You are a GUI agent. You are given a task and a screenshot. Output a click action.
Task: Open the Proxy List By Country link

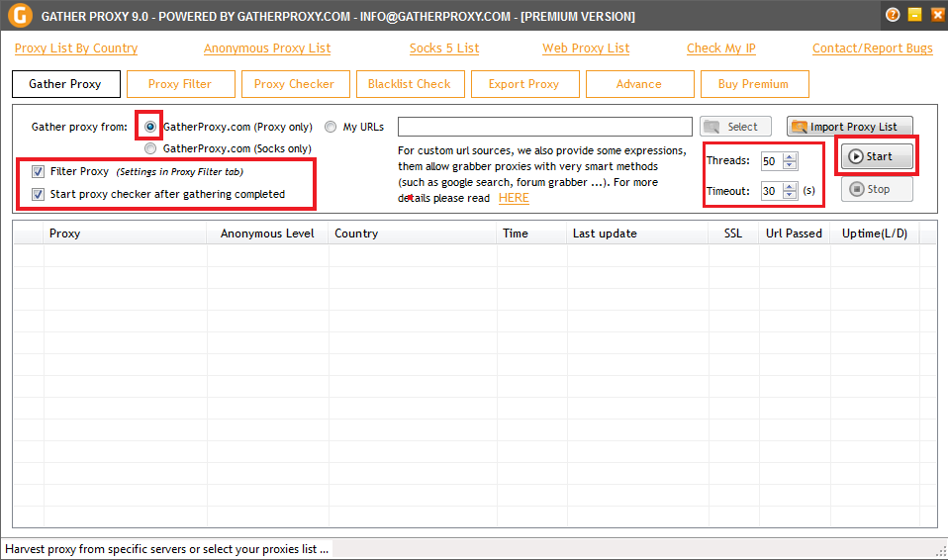click(76, 48)
